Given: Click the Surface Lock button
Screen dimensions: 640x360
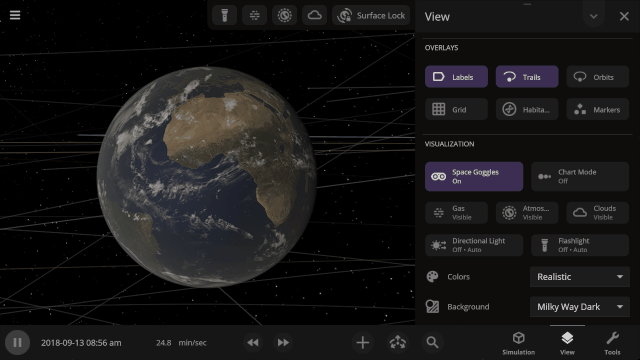Looking at the screenshot, I should [x=371, y=16].
